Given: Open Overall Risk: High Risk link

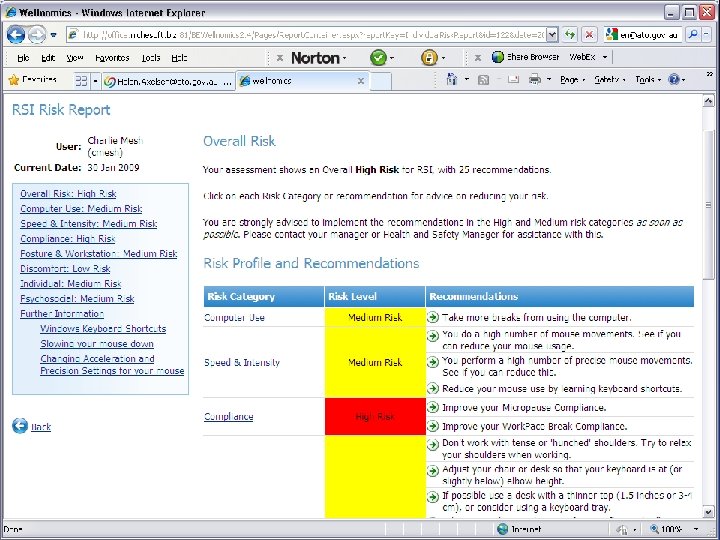Looking at the screenshot, I should (68, 194).
